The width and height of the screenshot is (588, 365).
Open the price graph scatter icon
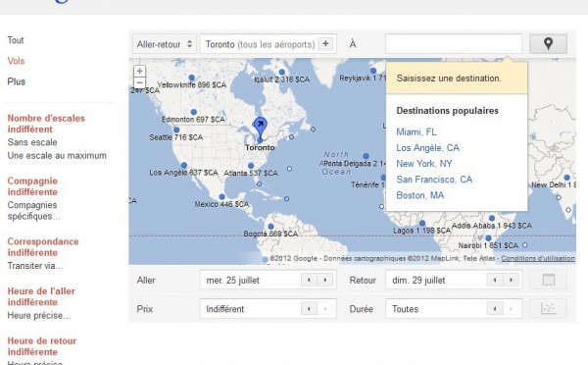pyautogui.click(x=548, y=309)
